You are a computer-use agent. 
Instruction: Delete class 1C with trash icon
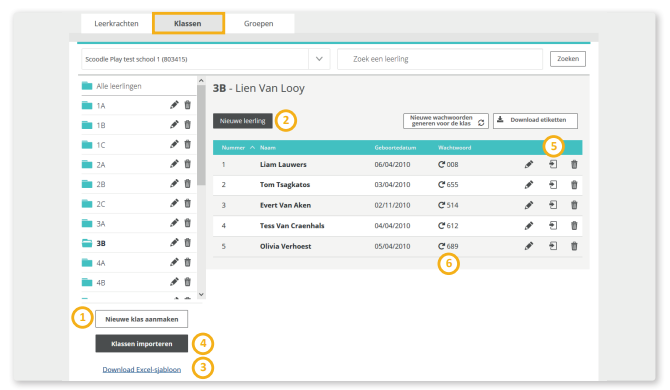pos(188,144)
